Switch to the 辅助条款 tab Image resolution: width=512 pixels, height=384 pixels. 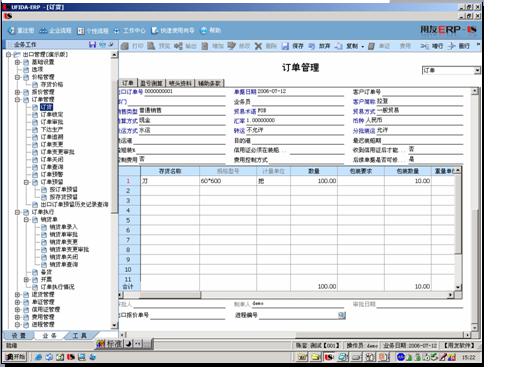(x=209, y=83)
